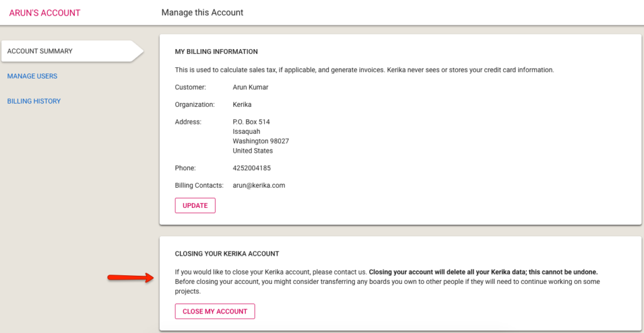The height and width of the screenshot is (333, 644).
Task: Click the Customer: field label
Action: point(190,87)
